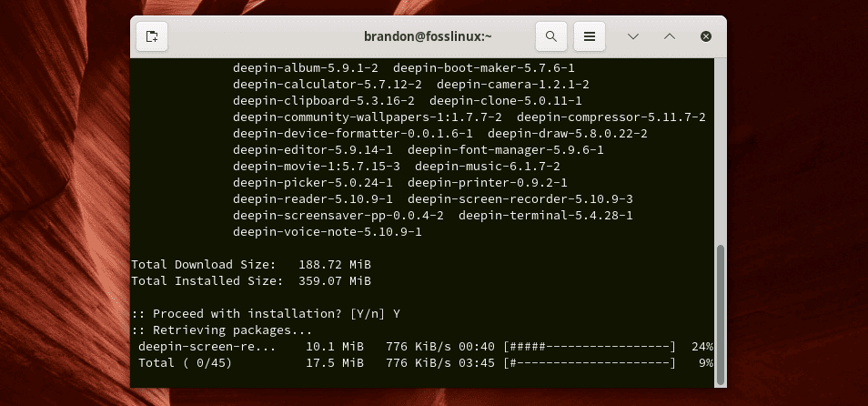Click the Total Installed Size line
Image resolution: width=868 pixels, height=406 pixels.
point(251,280)
